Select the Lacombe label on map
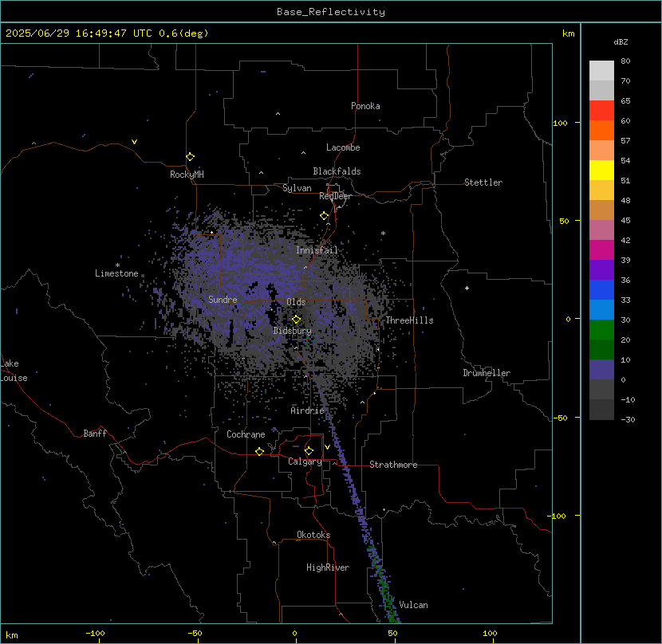The image size is (662, 644). coord(343,147)
